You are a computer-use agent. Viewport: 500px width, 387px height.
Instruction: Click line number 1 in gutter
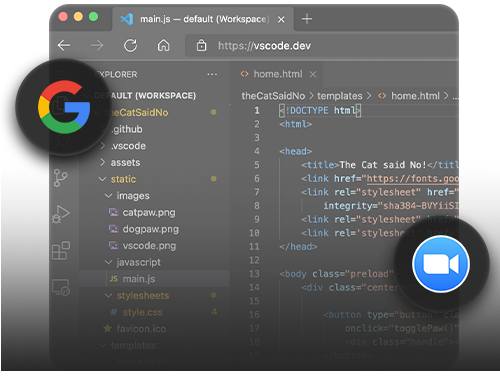point(257,110)
